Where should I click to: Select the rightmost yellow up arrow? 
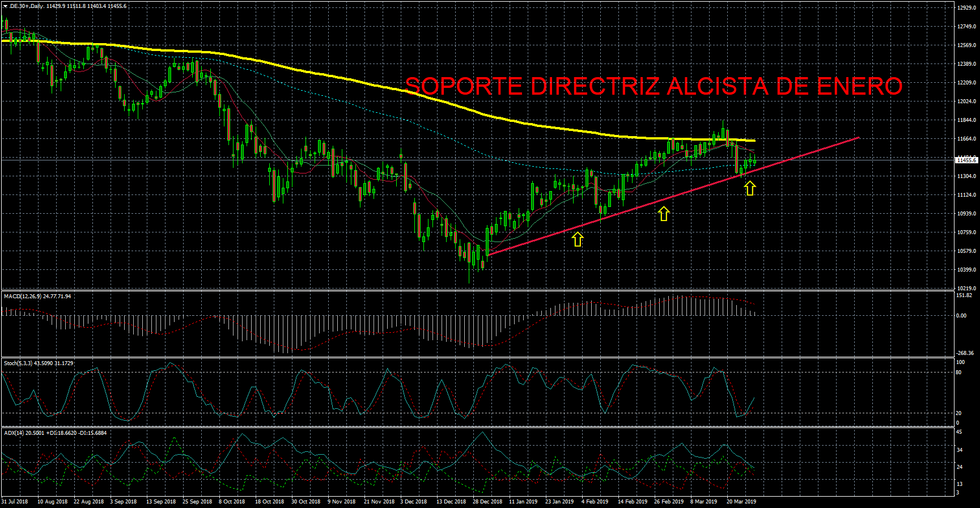click(x=750, y=188)
